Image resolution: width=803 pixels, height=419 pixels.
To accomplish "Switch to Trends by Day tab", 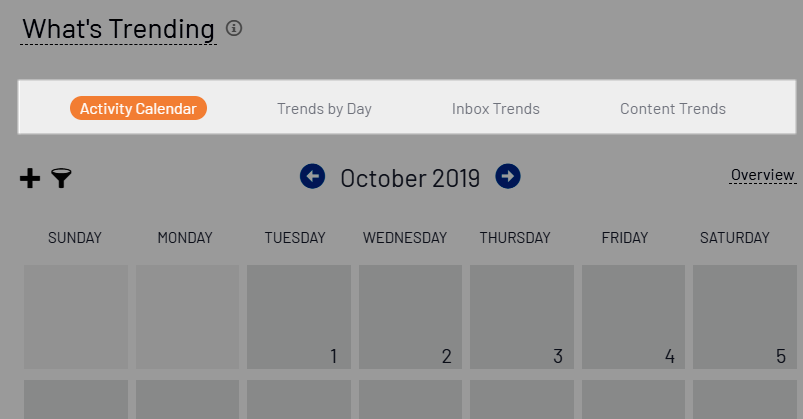I will [324, 109].
